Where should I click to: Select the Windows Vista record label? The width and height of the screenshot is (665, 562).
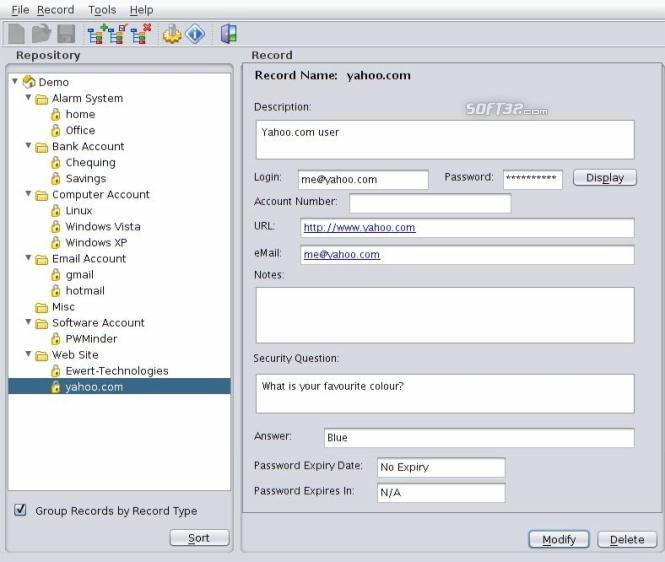[x=103, y=227]
